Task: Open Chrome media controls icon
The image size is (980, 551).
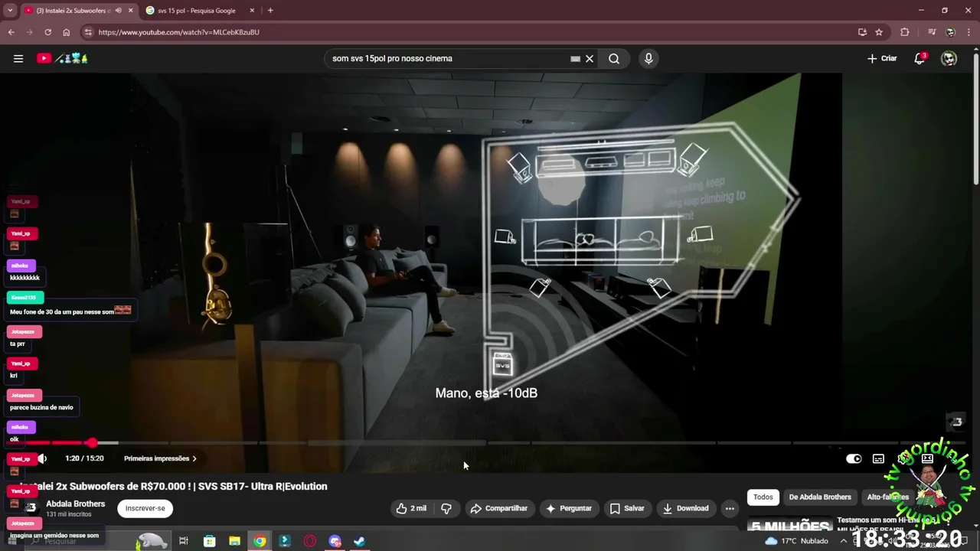Action: pos(931,32)
